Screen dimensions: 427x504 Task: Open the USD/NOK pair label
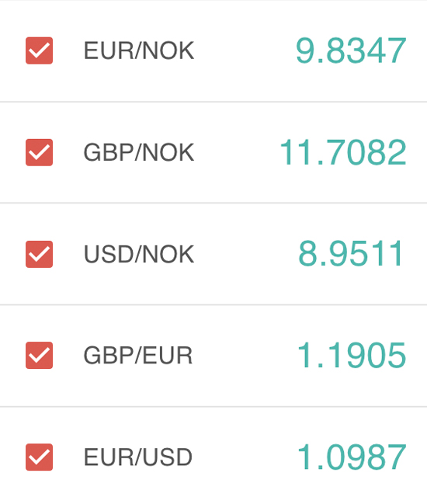tap(139, 254)
